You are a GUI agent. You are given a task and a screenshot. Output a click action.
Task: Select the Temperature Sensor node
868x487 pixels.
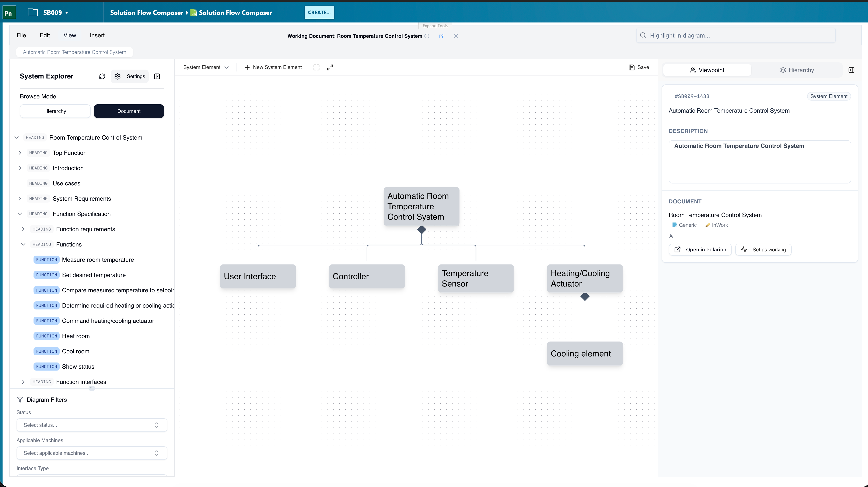476,278
